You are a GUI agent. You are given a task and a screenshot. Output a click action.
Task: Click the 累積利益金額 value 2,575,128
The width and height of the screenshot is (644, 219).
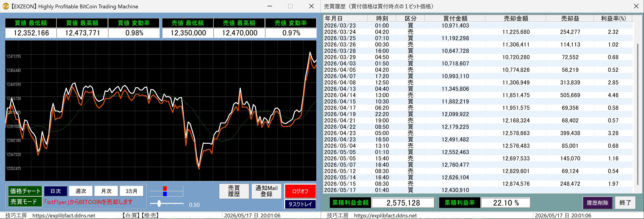(403, 203)
